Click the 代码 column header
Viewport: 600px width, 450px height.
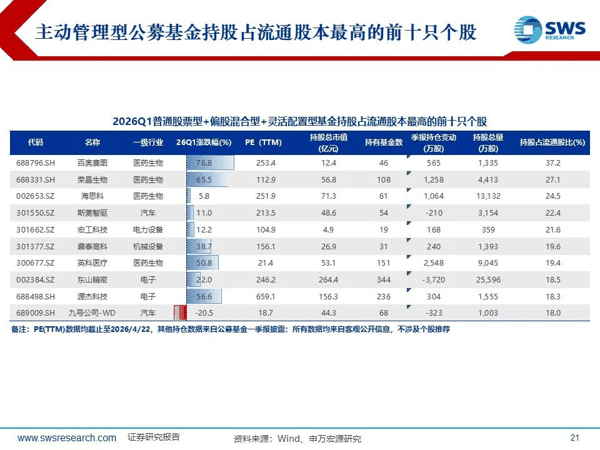point(36,142)
